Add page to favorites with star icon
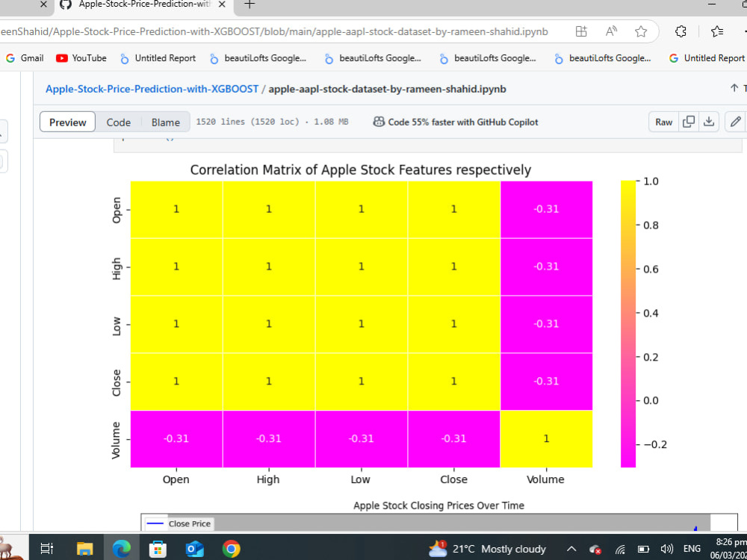 tap(641, 31)
